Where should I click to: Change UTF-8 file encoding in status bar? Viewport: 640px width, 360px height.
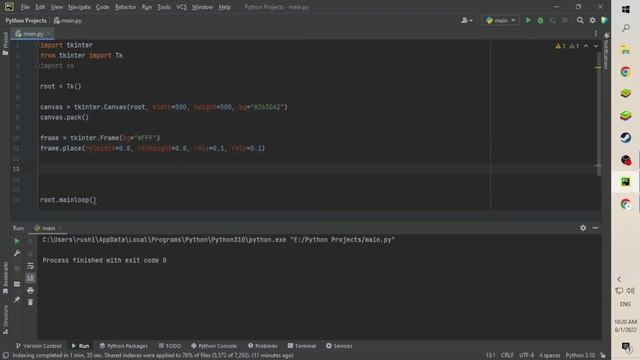[x=526, y=356]
